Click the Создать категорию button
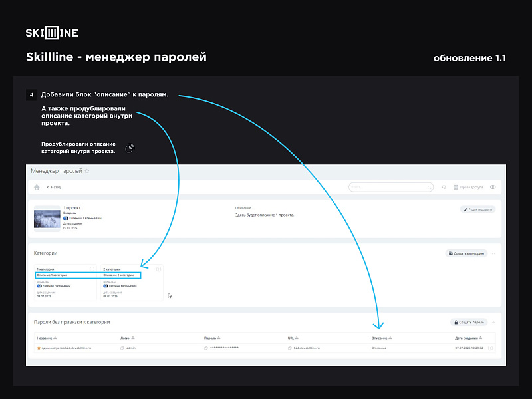The width and height of the screenshot is (532, 399). (467, 253)
